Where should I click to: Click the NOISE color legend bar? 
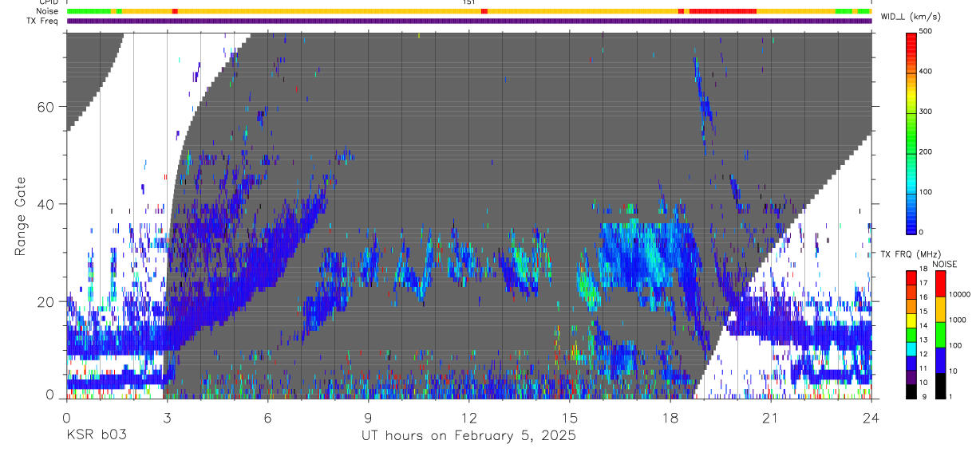941,335
